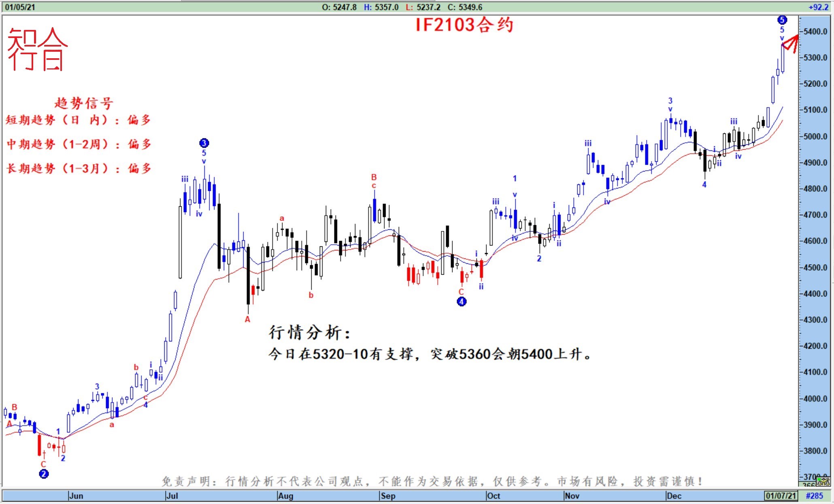Click the 4500.0 level on price axis
The image size is (834, 504).
[x=815, y=267]
